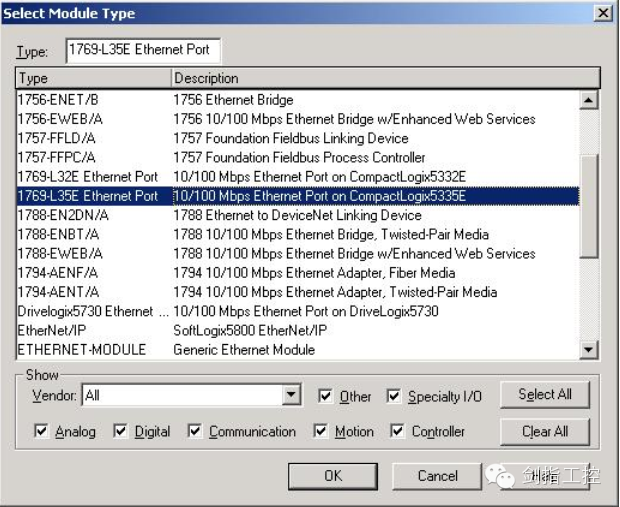Disable the Analog filter checkbox

42,432
